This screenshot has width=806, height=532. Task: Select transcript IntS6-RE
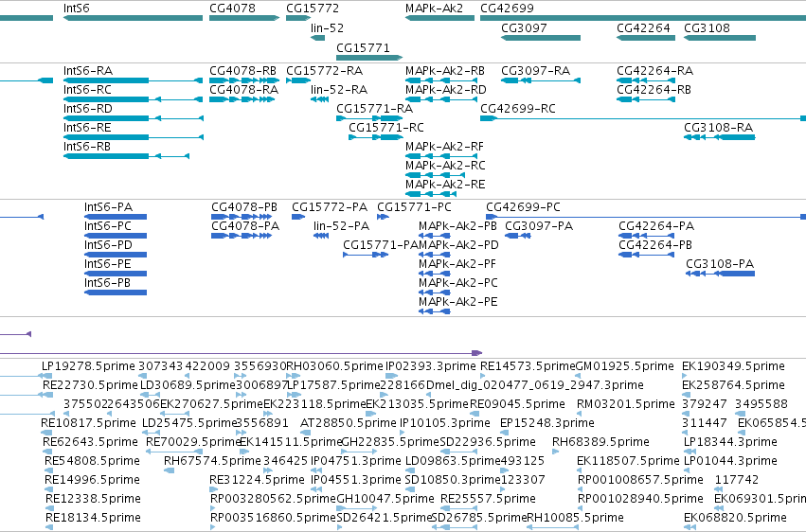tap(87, 128)
